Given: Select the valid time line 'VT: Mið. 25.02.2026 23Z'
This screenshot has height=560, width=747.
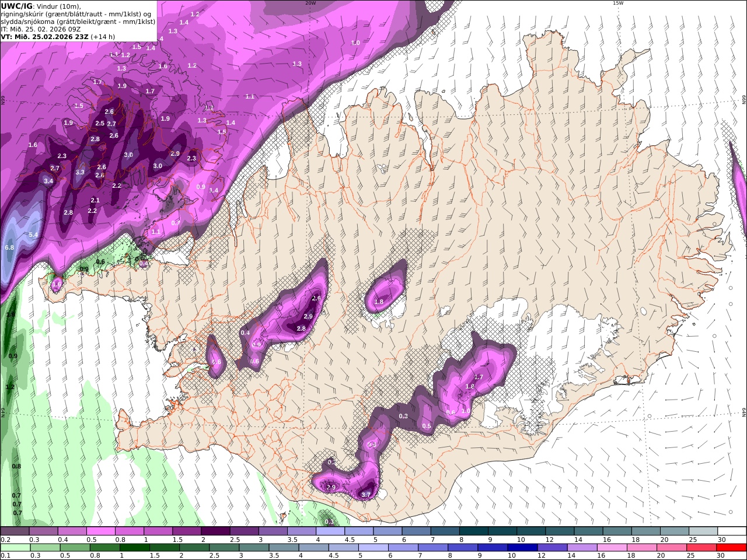Looking at the screenshot, I should pos(46,36).
